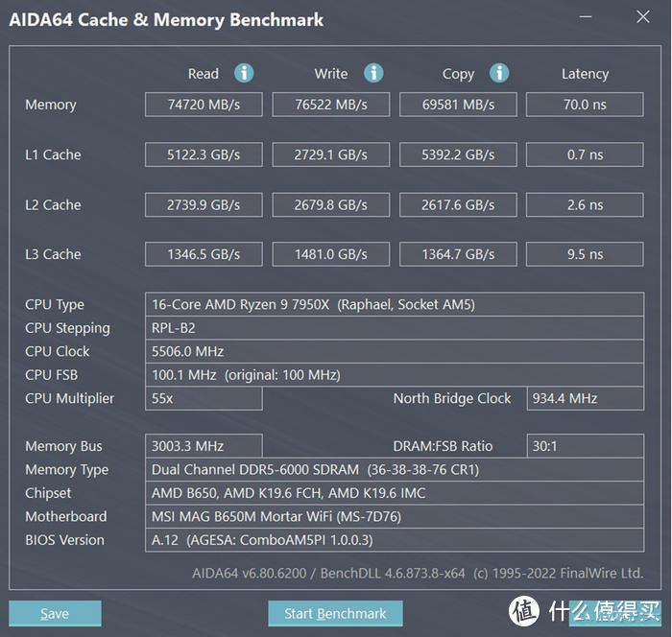Click the North Bridge Clock label
This screenshot has width=672, height=637.
[452, 399]
